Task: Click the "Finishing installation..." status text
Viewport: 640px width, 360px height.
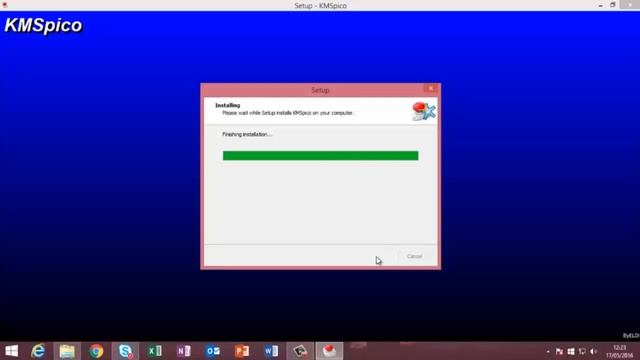Action: click(247, 134)
